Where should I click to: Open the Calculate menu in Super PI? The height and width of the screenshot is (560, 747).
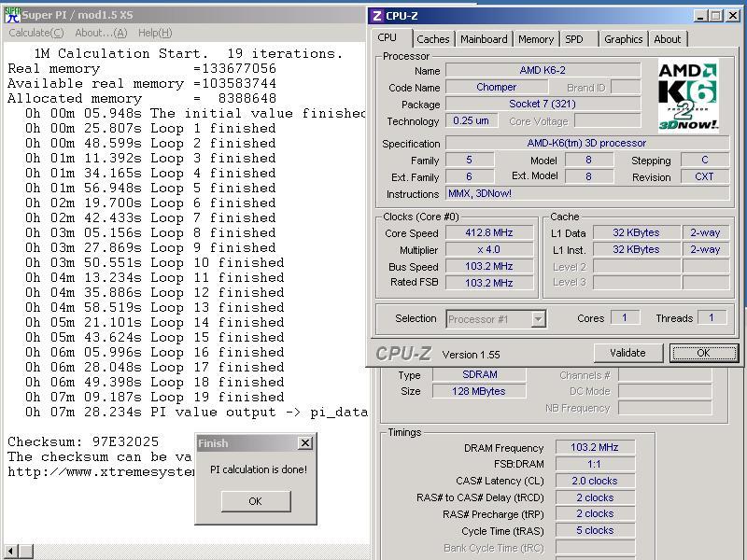click(x=36, y=33)
